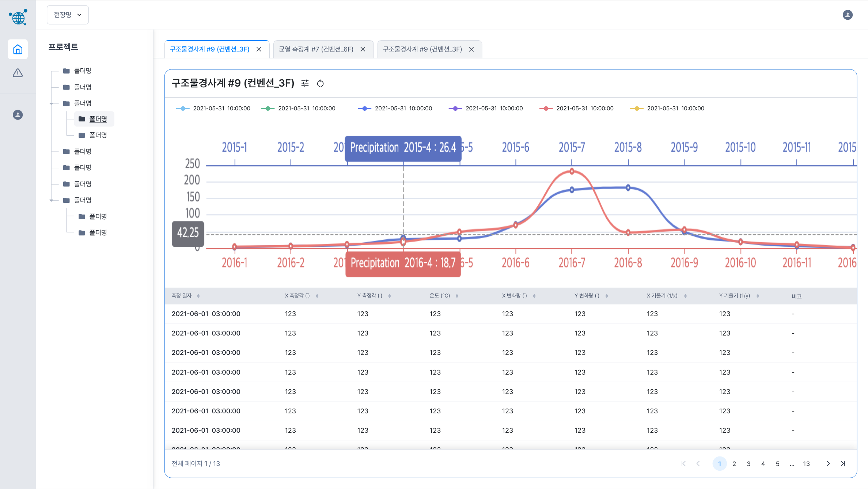Go to next page chevron
Screen dimensions: 868x489
828,463
